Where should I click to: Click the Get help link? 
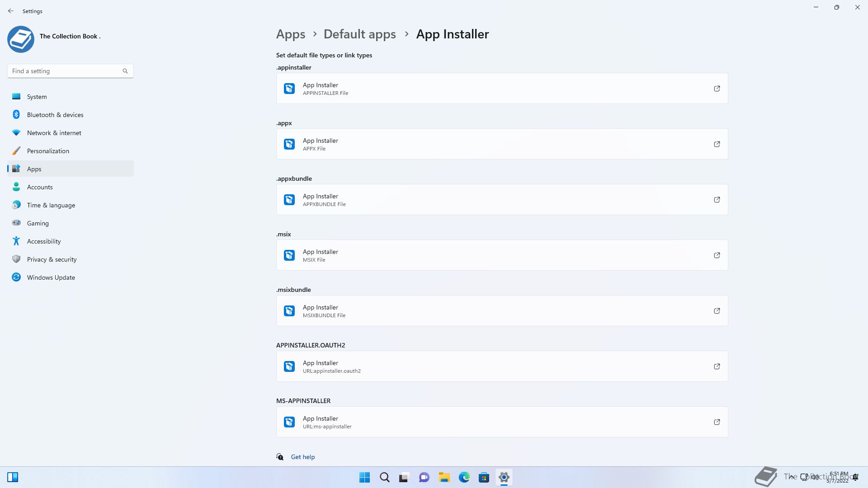[x=303, y=457]
